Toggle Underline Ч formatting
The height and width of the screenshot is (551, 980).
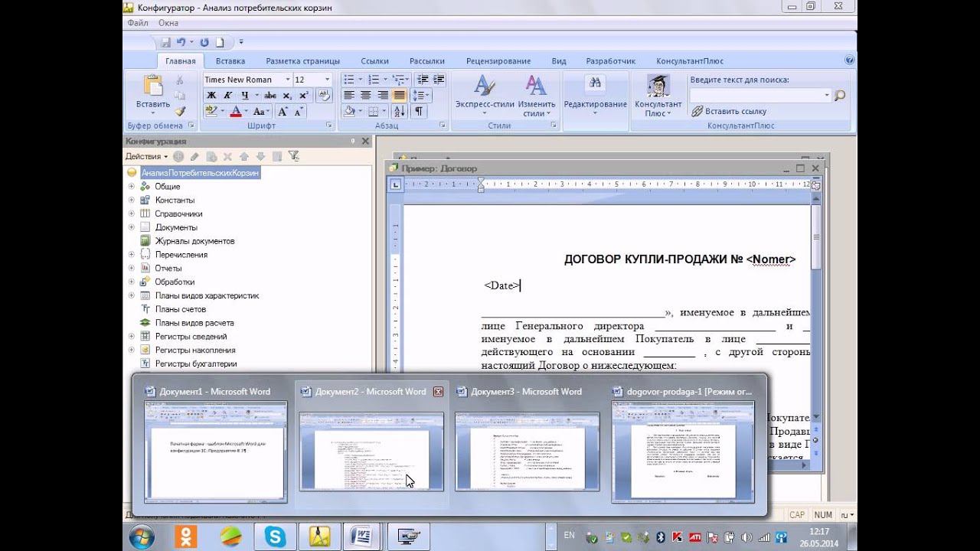[x=244, y=96]
